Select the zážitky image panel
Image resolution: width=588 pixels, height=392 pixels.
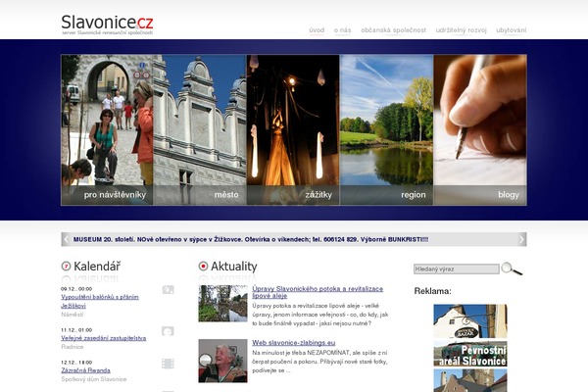point(293,129)
